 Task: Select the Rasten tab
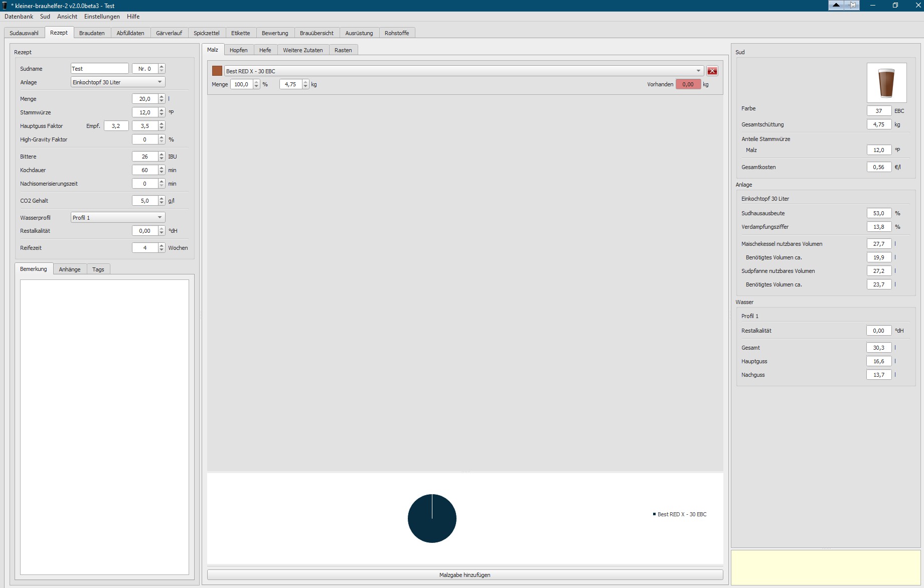(343, 50)
